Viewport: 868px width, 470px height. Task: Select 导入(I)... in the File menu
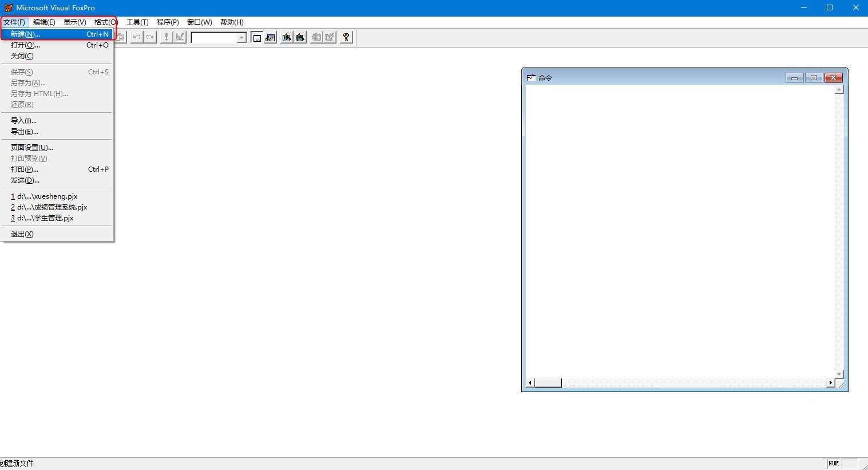(57, 121)
